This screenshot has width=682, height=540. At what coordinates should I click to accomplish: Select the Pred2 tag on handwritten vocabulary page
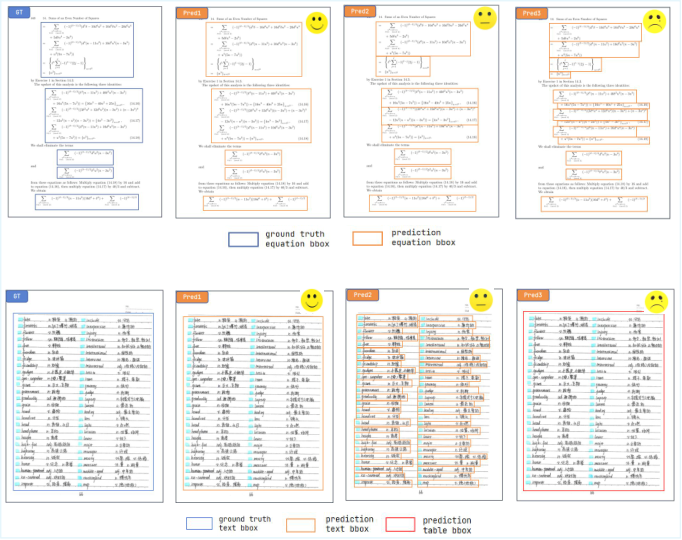point(362,295)
